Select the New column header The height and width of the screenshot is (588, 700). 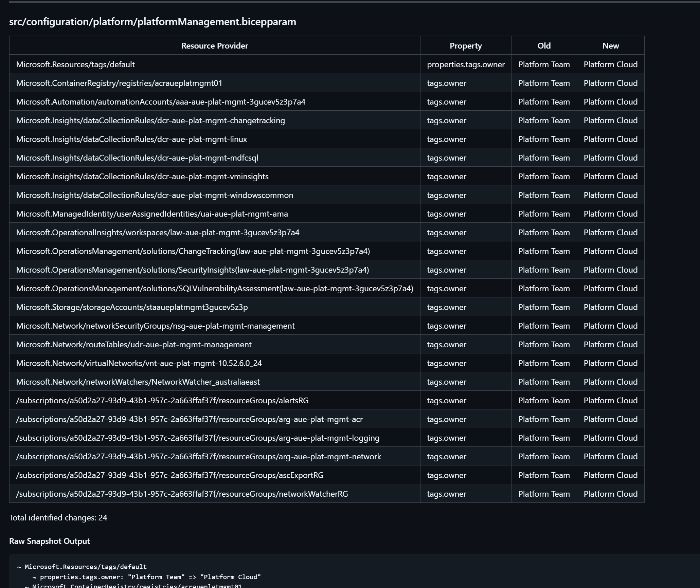point(610,45)
